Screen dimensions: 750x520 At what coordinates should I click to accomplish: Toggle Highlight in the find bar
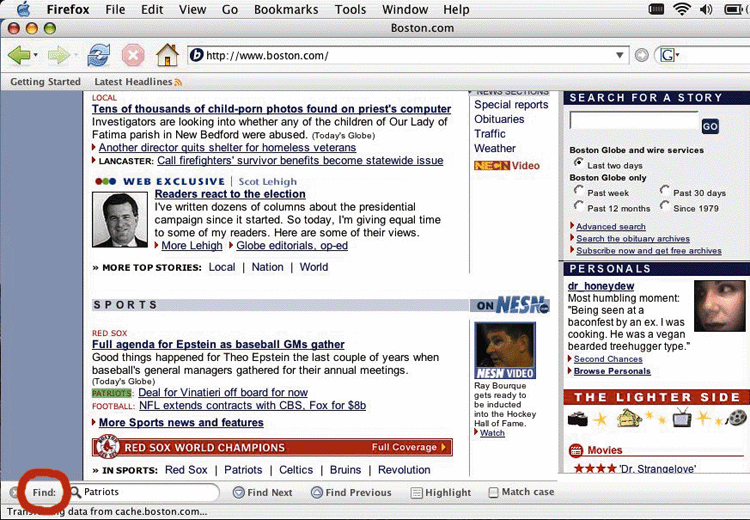click(x=441, y=492)
